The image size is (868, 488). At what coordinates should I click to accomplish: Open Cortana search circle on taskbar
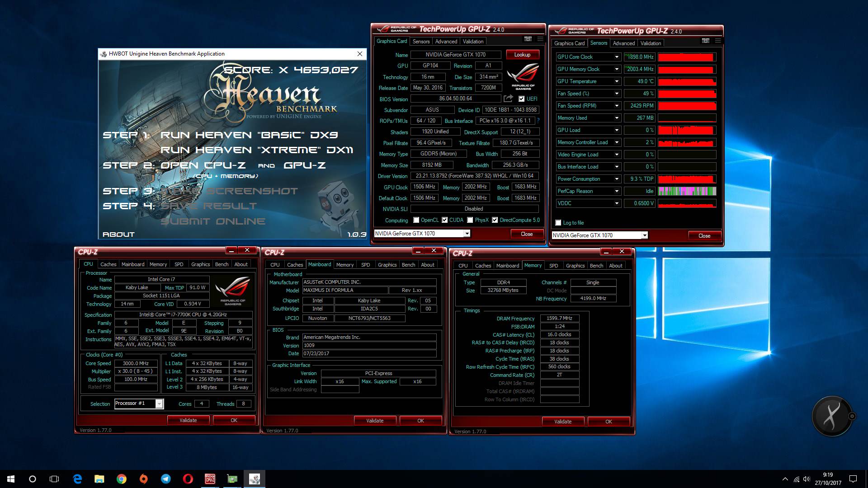point(33,479)
